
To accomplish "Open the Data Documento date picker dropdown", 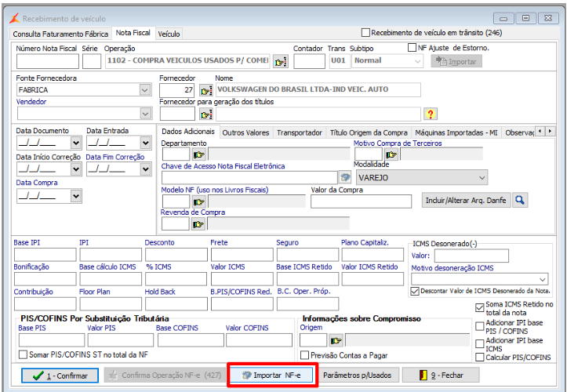I will (75, 143).
